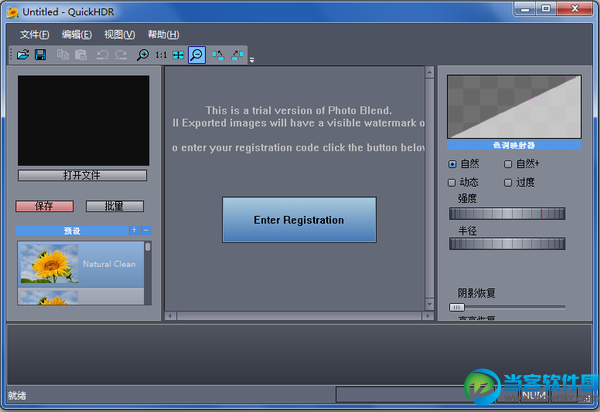The image size is (600, 412).
Task: Click the redo arrow icon
Action: 121,55
